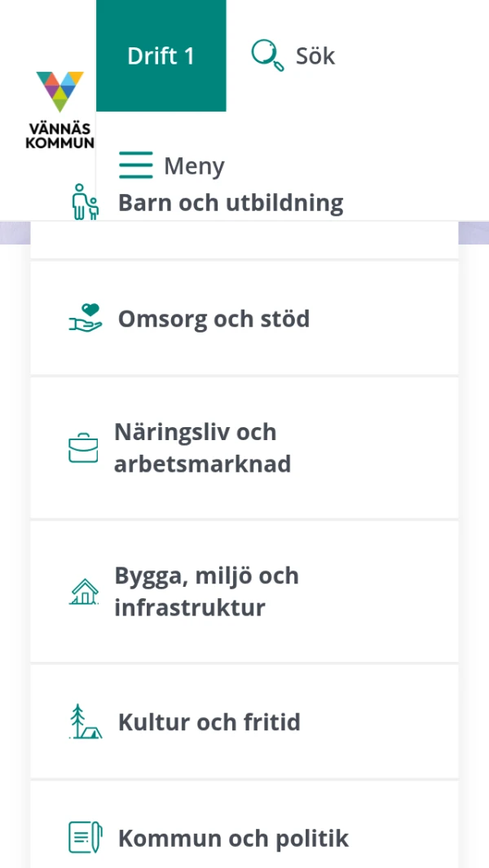
Task: Click the VÄNNÄS KOMMUN logo text
Action: pyautogui.click(x=59, y=135)
